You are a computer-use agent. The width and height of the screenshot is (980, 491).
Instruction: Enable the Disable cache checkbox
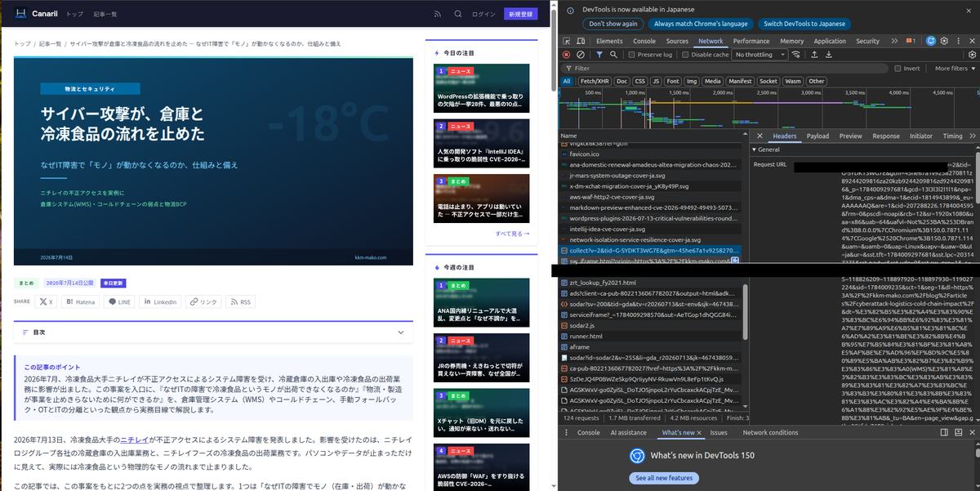pyautogui.click(x=684, y=55)
